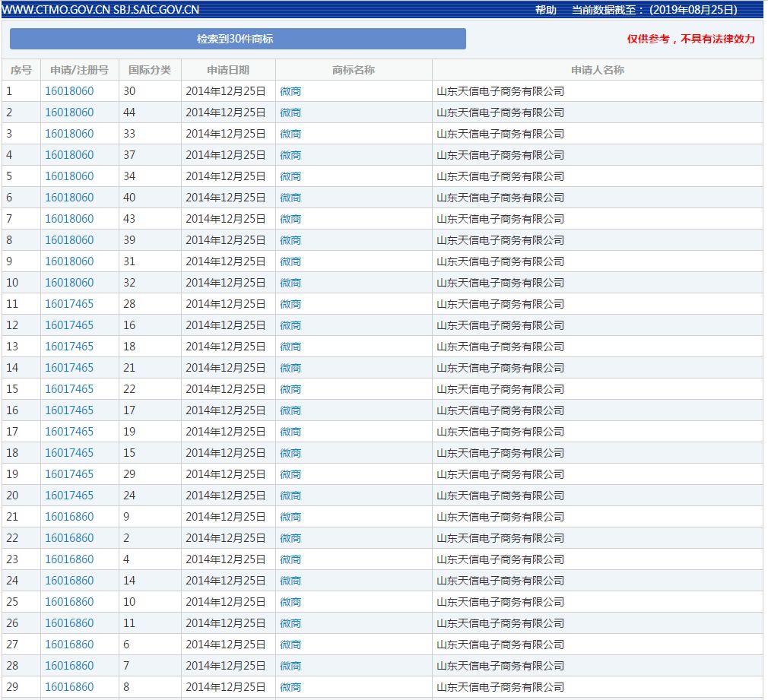Open the 帮助 help link in header
768x700 pixels.
[x=546, y=10]
